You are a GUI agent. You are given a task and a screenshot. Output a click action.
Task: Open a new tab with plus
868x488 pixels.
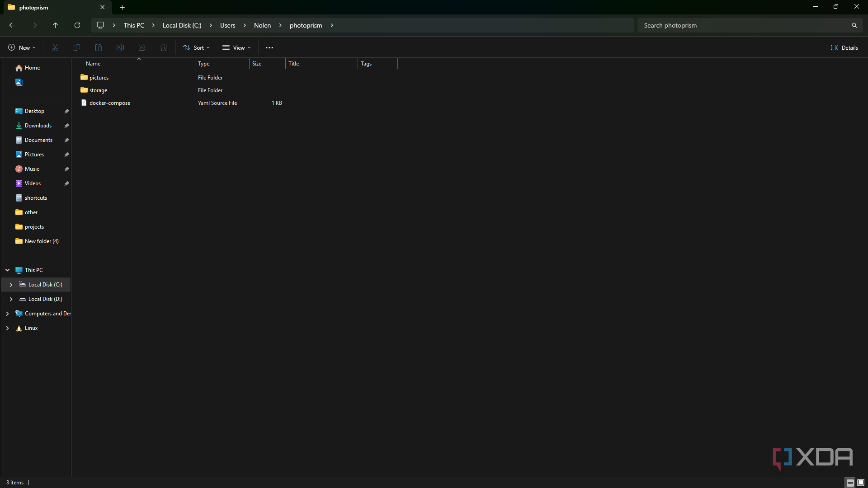tap(123, 7)
